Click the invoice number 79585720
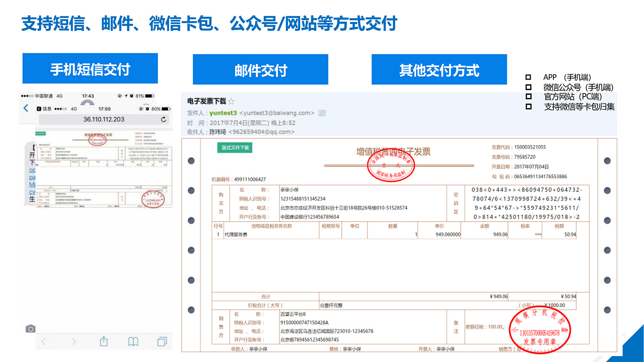Screen dimensions: 644x362 [x=525, y=157]
